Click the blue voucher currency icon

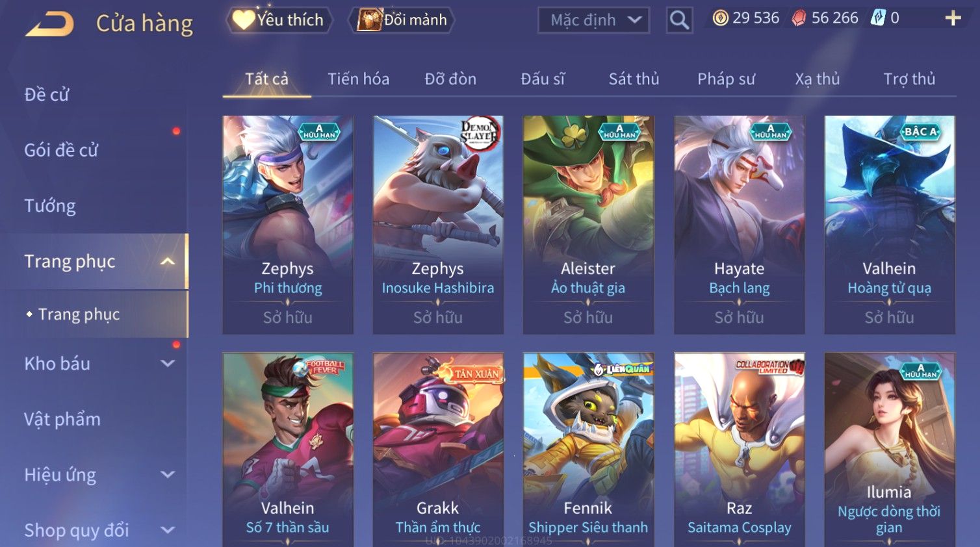(878, 18)
